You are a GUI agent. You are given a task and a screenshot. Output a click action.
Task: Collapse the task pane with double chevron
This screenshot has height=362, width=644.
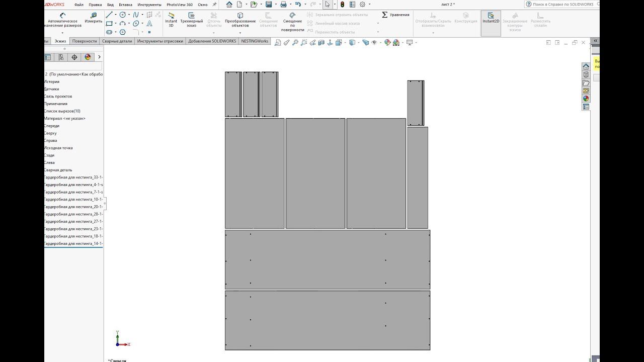[x=595, y=41]
